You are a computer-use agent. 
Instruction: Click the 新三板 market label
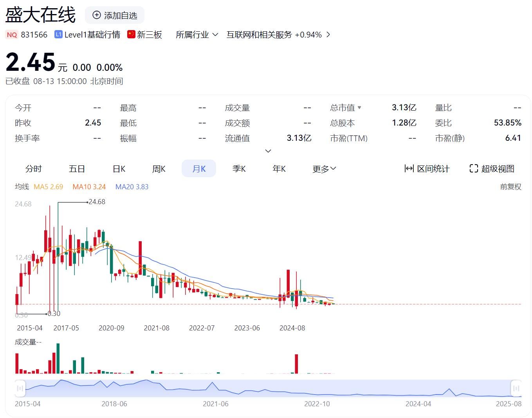coord(150,35)
